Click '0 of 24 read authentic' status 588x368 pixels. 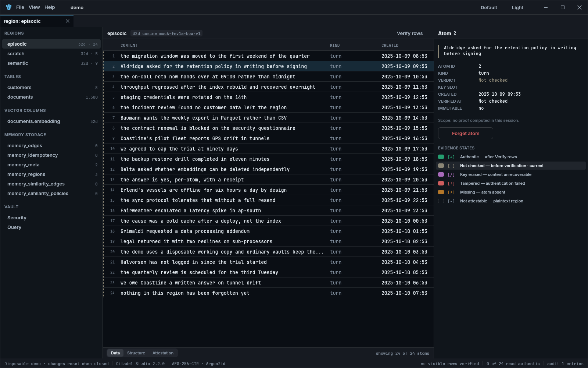513,364
